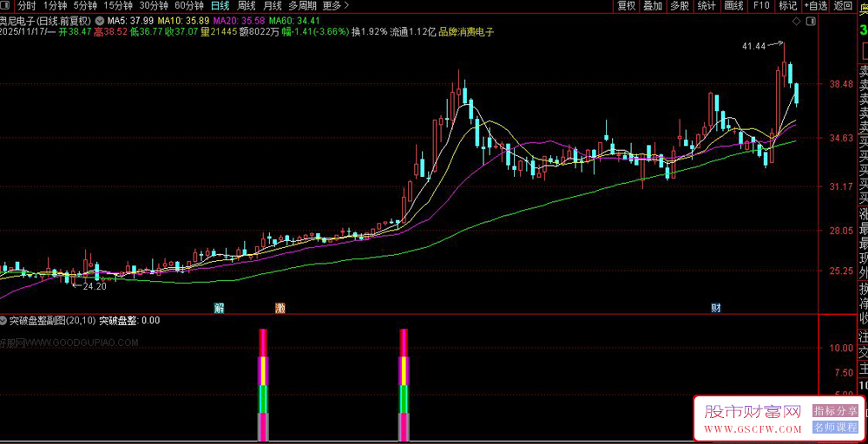Click the 返回 back button
Image resolution: width=868 pixels, height=444 pixels.
(x=843, y=6)
